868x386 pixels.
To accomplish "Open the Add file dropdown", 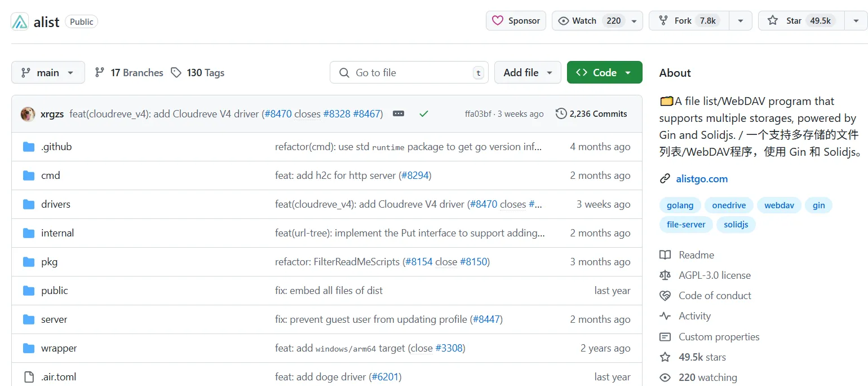I will click(x=528, y=72).
